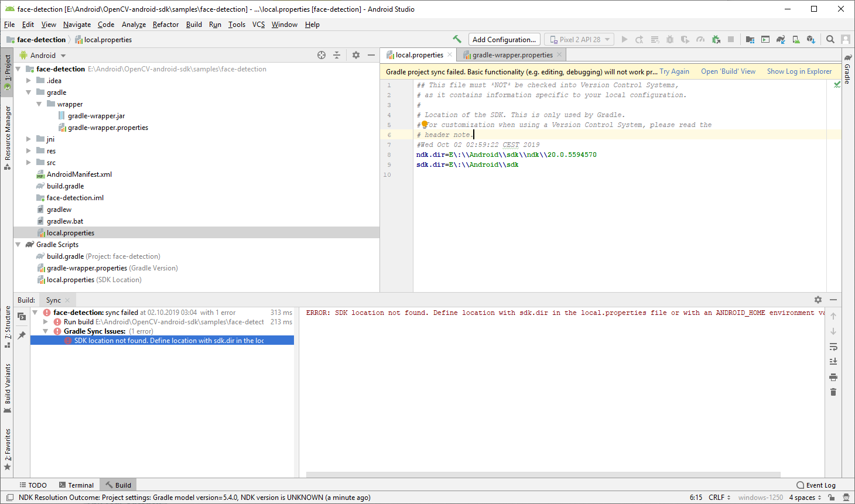Click the build output horizontal scrollbar
This screenshot has width=855, height=504.
click(543, 475)
